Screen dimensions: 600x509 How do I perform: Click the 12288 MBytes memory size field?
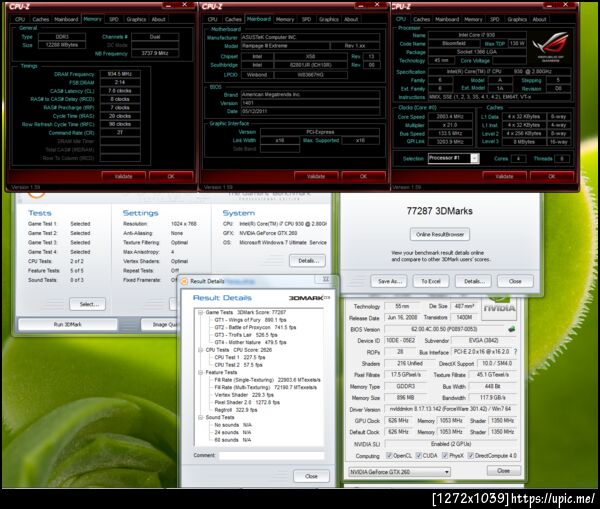point(62,45)
